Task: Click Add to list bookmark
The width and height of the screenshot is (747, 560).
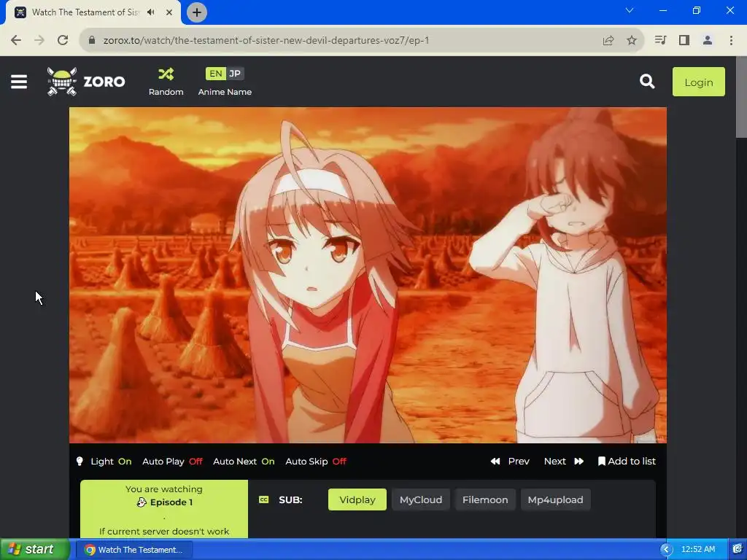Action: [x=627, y=462]
